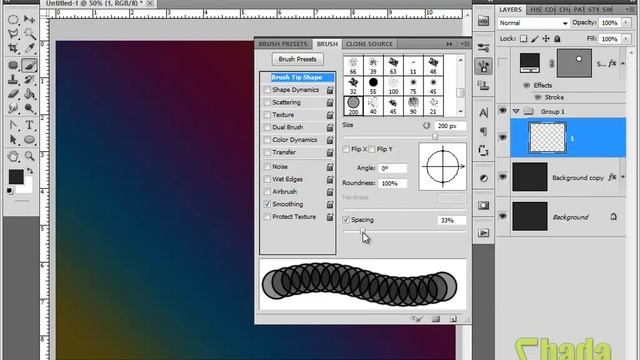The height and width of the screenshot is (360, 640).
Task: Switch to the Brush Presets tab
Action: pyautogui.click(x=283, y=44)
